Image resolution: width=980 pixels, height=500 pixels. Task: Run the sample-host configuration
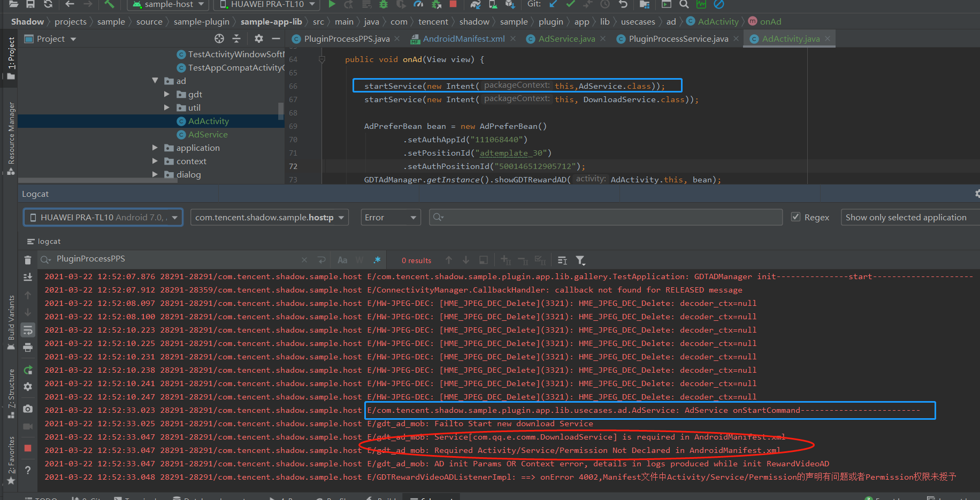coord(331,5)
